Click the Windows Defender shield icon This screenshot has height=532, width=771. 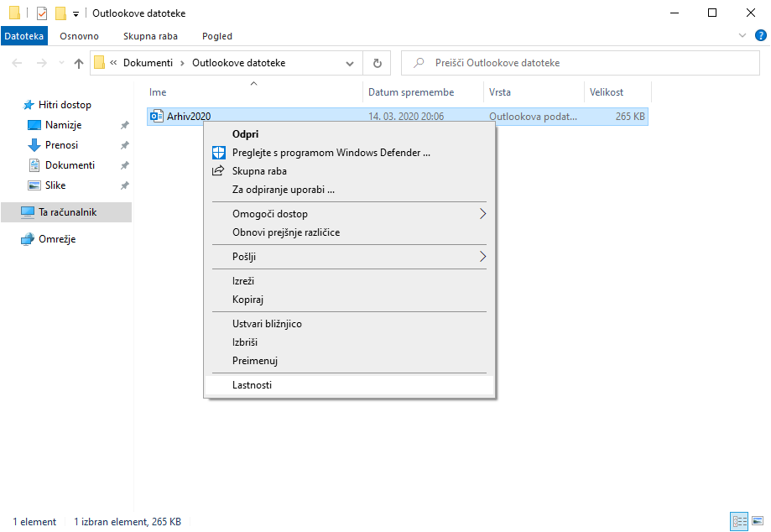[218, 153]
